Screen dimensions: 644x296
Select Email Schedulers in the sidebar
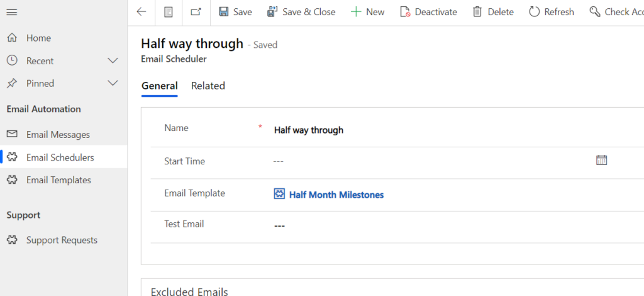64,157
